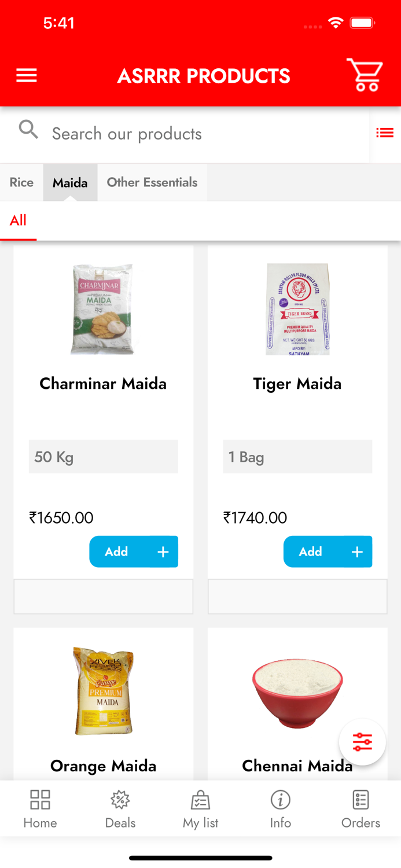Open the Info section

tap(281, 808)
